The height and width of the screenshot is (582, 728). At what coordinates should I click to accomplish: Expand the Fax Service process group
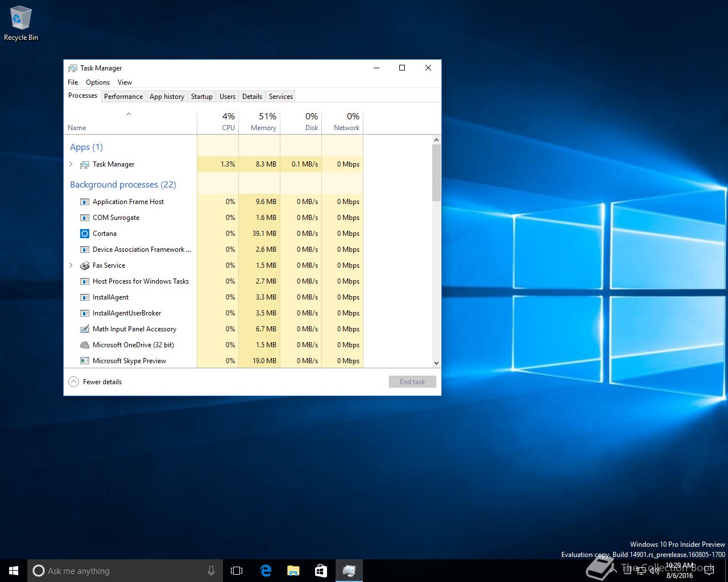pyautogui.click(x=71, y=265)
